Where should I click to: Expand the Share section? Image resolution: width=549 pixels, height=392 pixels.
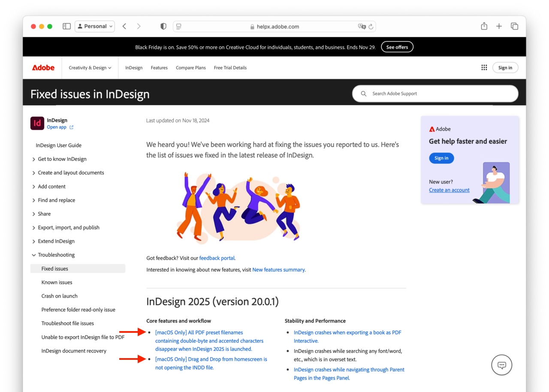41,214
